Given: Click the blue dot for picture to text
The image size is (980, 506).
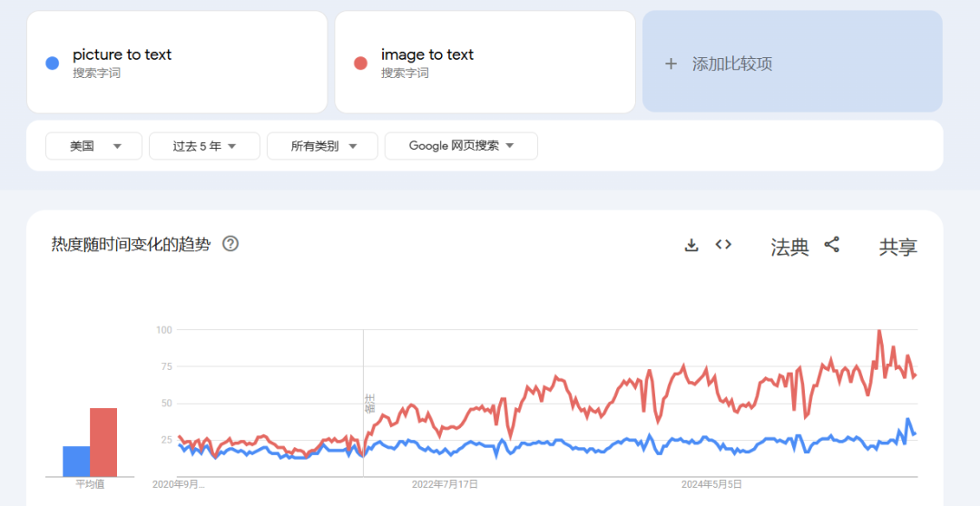Looking at the screenshot, I should point(53,63).
